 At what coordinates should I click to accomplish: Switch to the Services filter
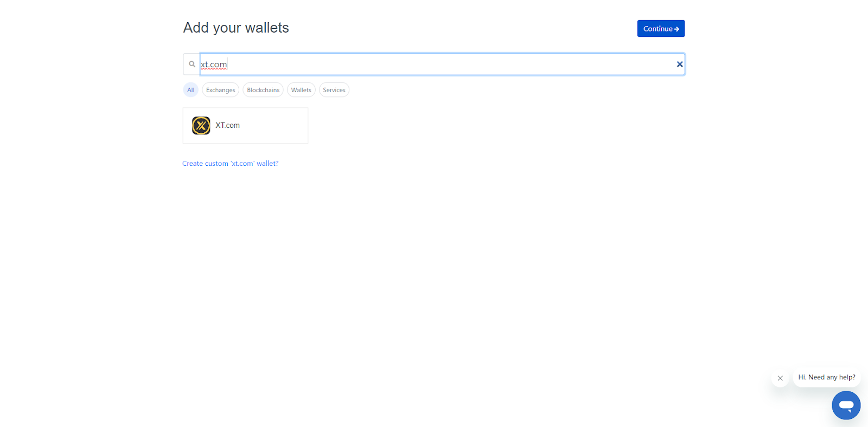tap(334, 90)
